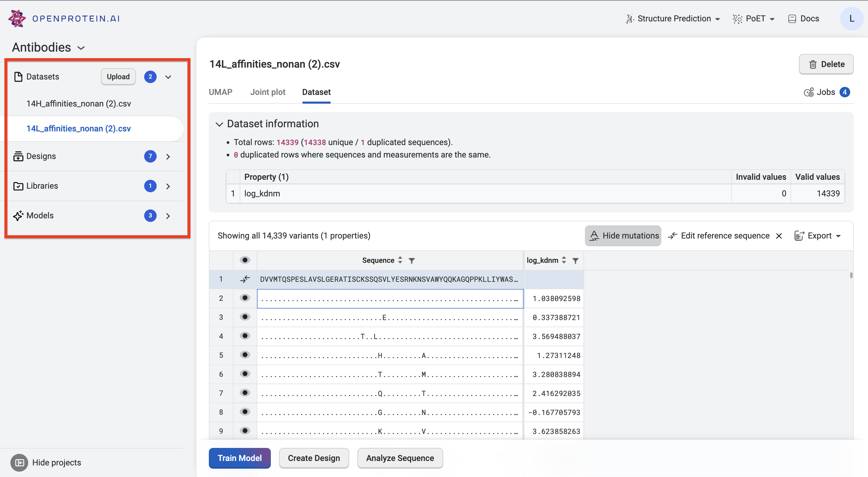Sort by log_kdnm column arrows
This screenshot has height=477, width=868.
[x=564, y=260]
